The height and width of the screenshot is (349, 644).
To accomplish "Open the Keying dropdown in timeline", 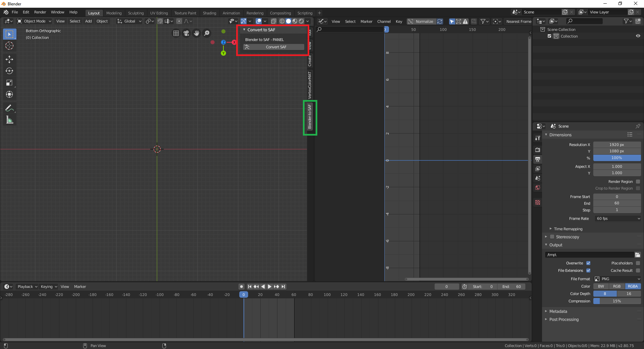I will pos(49,287).
